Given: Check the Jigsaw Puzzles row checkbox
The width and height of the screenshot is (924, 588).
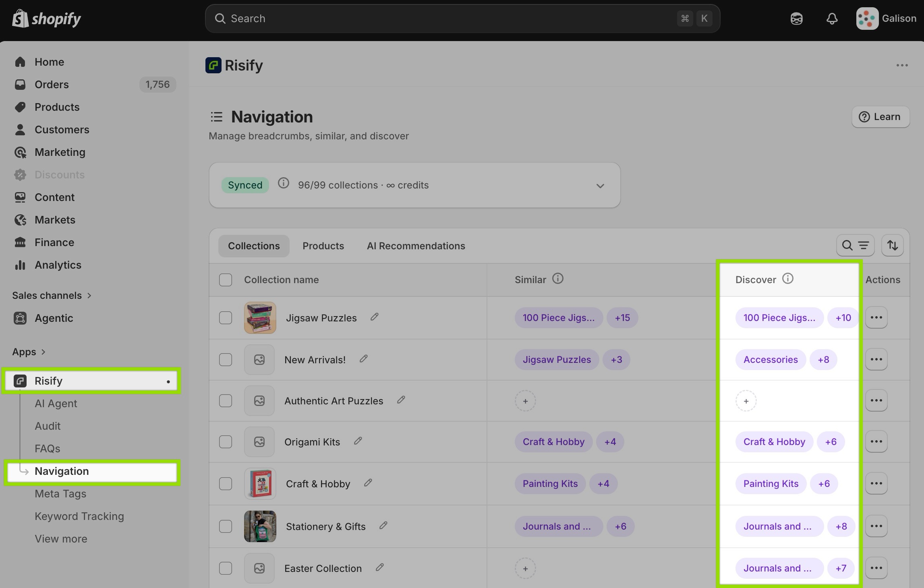Looking at the screenshot, I should pyautogui.click(x=226, y=318).
